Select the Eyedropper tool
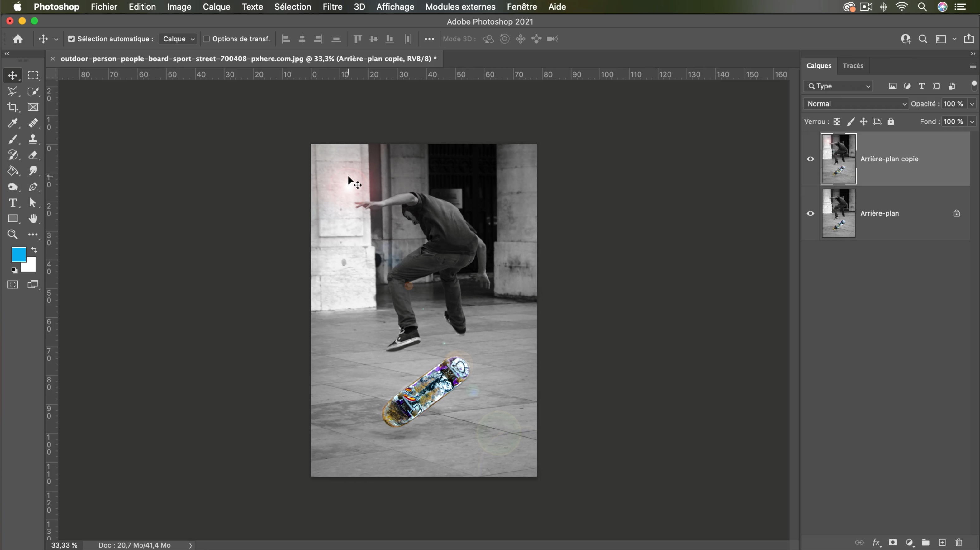This screenshot has width=980, height=550. point(12,123)
